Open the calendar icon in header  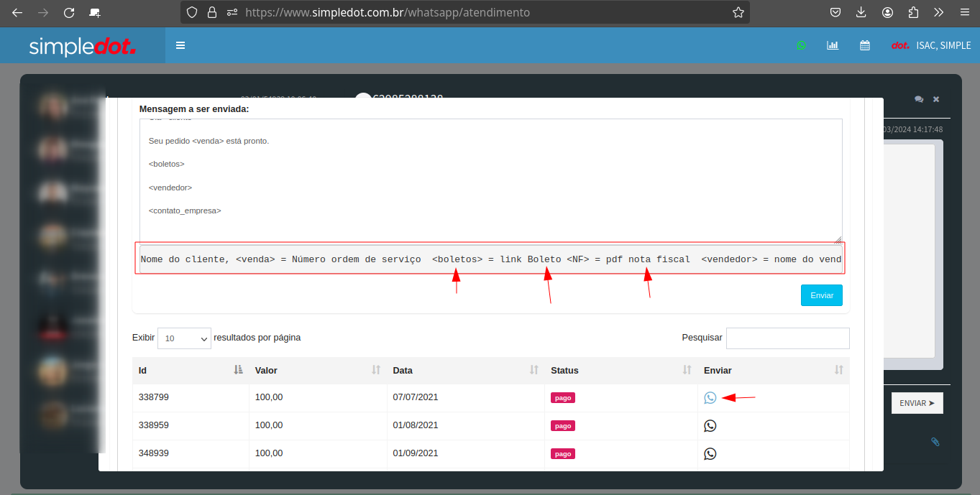865,45
